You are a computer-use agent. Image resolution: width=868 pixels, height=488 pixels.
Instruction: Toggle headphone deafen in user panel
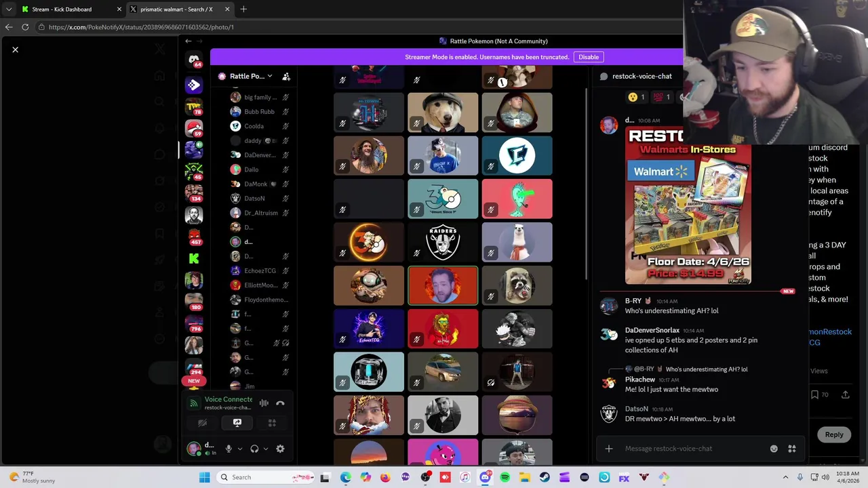pyautogui.click(x=254, y=449)
